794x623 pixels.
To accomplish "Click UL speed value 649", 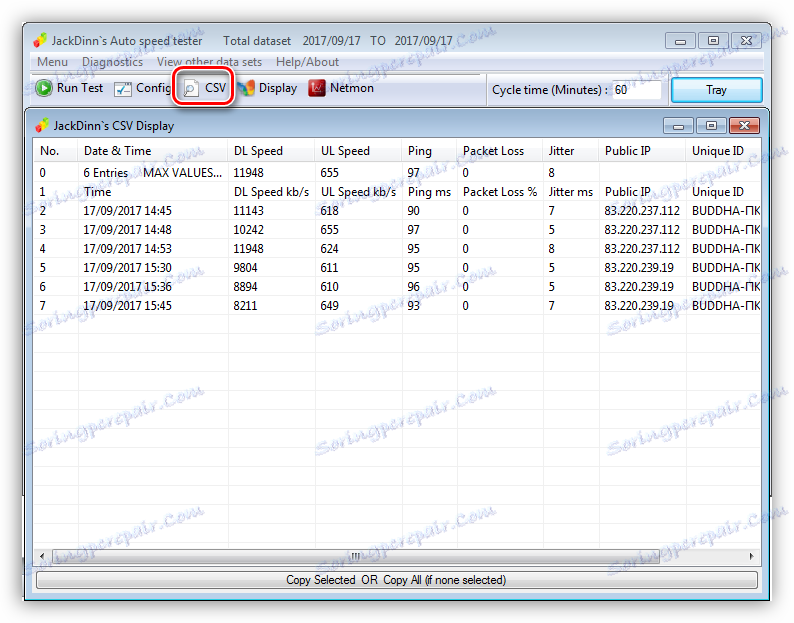I will click(x=329, y=306).
